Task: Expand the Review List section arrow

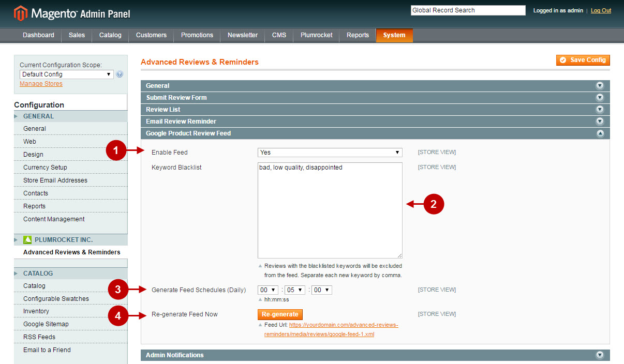Action: pyautogui.click(x=600, y=110)
